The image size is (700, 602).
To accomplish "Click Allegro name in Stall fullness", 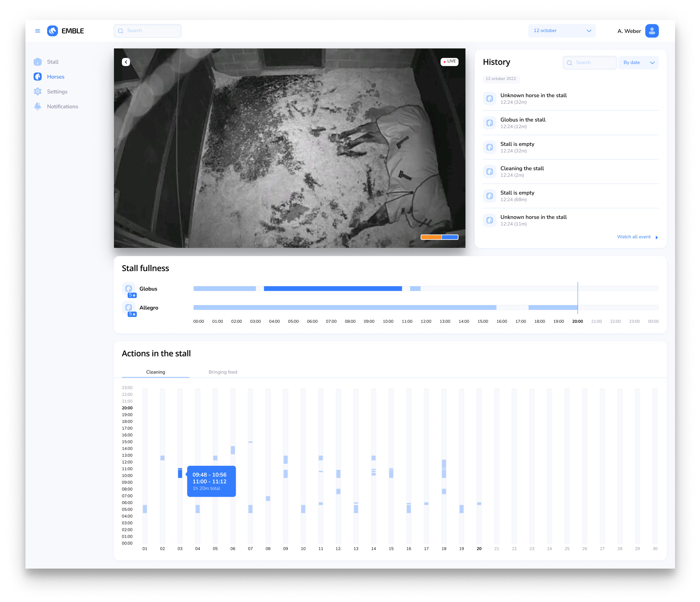I will [x=149, y=308].
